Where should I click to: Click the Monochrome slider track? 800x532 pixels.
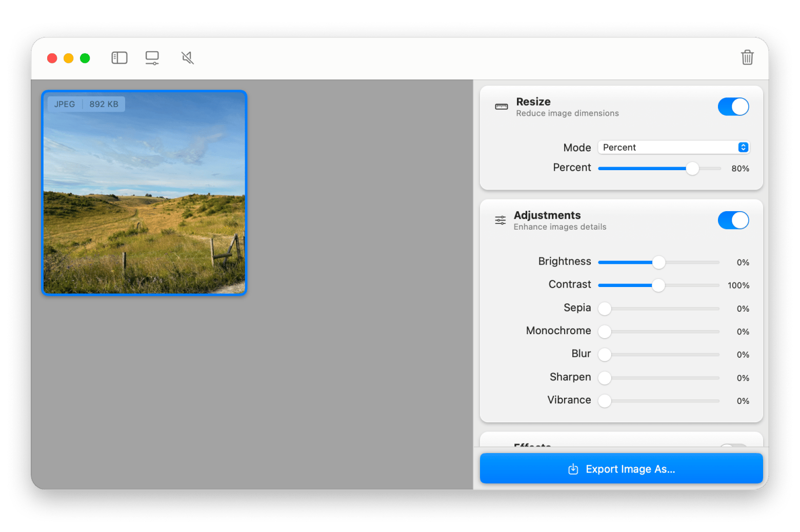pos(659,332)
